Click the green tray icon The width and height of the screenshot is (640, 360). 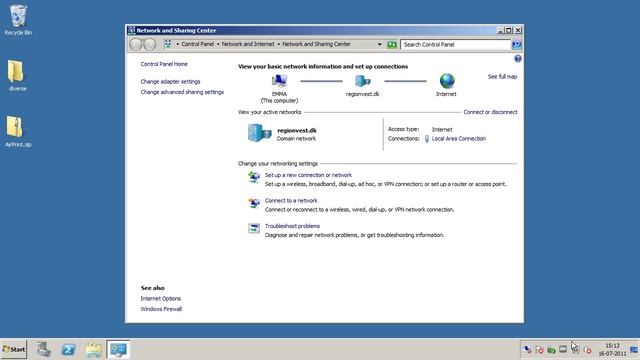551,350
